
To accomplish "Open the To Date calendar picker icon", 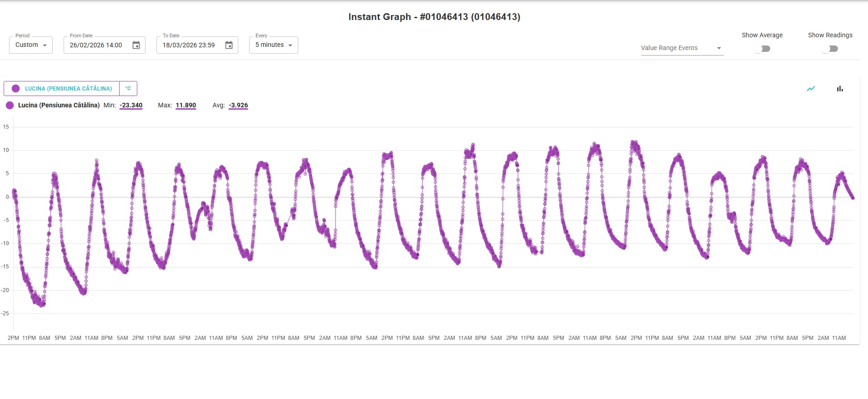I will (x=229, y=45).
